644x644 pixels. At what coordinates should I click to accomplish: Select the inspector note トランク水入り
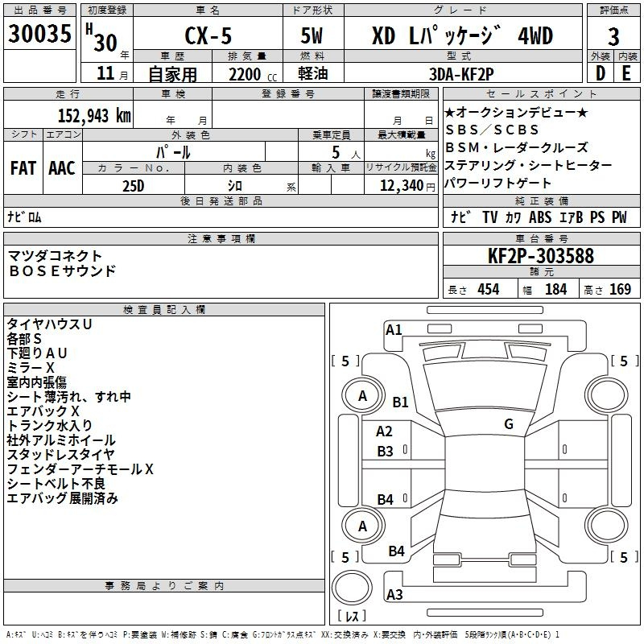click(49, 426)
